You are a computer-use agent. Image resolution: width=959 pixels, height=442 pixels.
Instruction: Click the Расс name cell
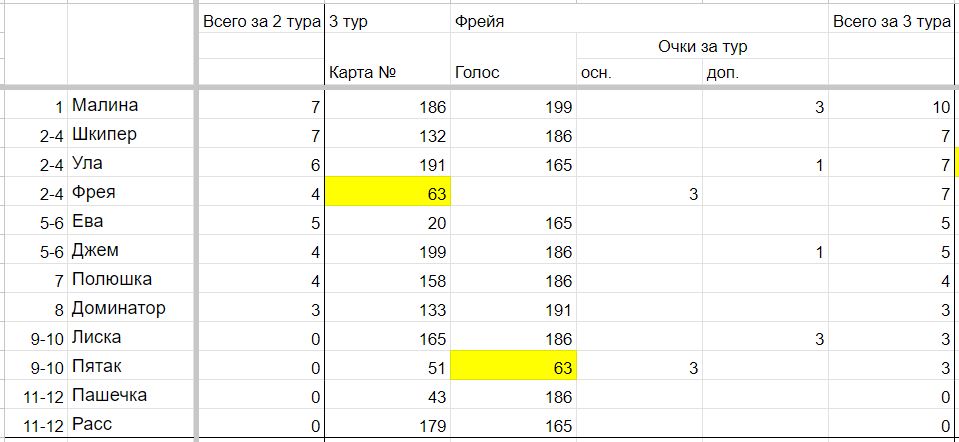pos(131,424)
